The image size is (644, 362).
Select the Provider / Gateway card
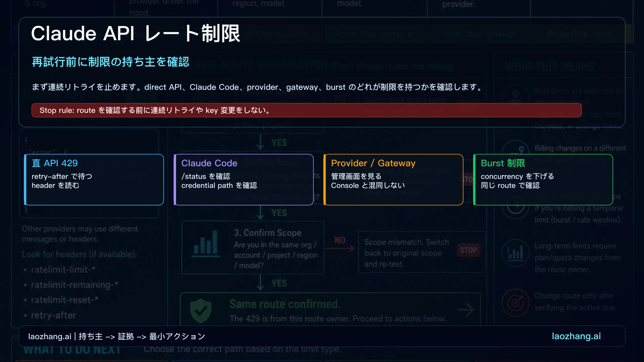pos(393,180)
